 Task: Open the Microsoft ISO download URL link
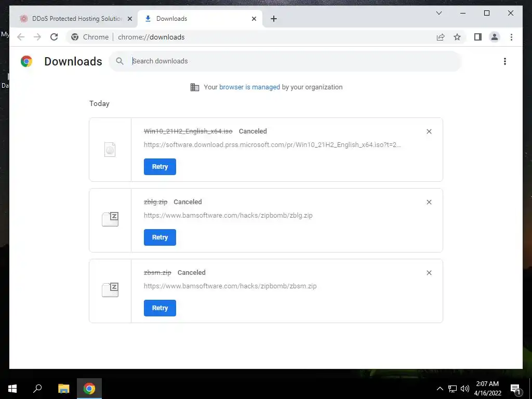[272, 144]
